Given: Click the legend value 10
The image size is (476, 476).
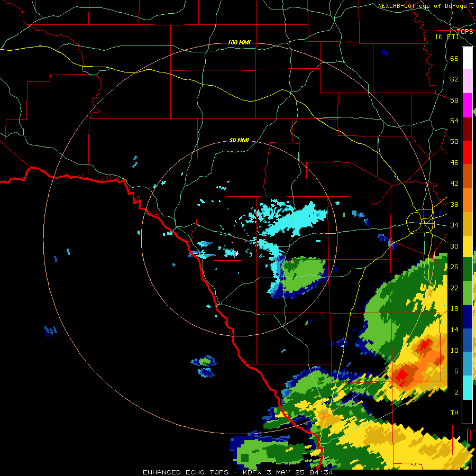Looking at the screenshot, I should click(454, 350).
